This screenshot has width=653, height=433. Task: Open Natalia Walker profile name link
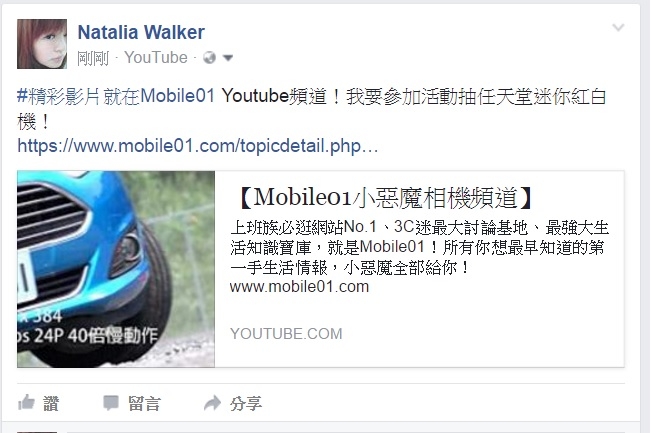(x=141, y=32)
